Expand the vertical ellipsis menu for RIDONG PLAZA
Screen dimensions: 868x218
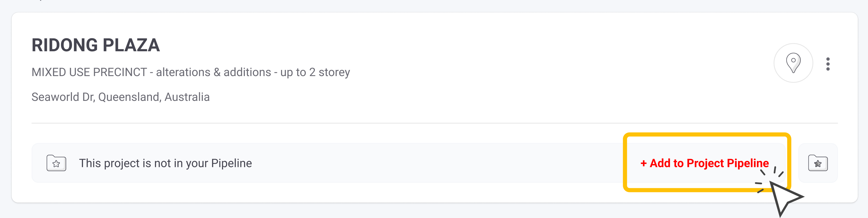(827, 64)
